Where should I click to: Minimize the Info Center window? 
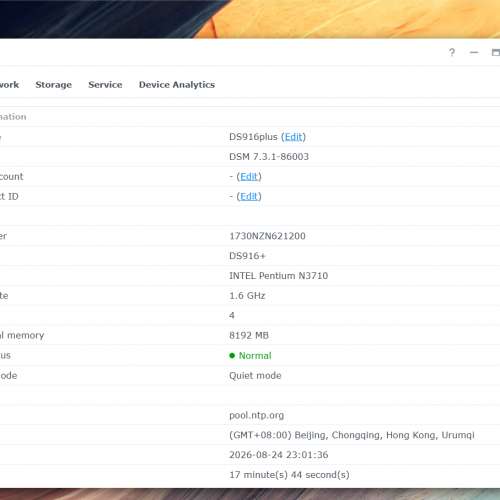[474, 52]
